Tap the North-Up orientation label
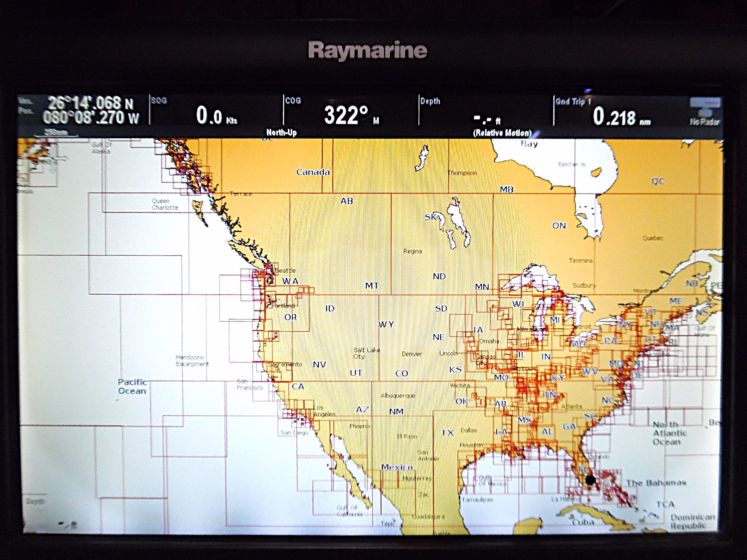747x560 pixels. coord(281,132)
